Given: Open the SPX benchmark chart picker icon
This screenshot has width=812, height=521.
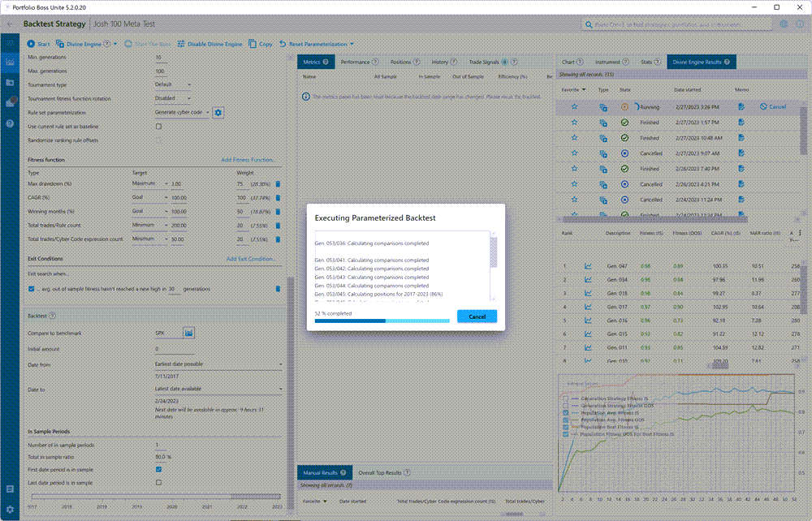Looking at the screenshot, I should coord(189,334).
